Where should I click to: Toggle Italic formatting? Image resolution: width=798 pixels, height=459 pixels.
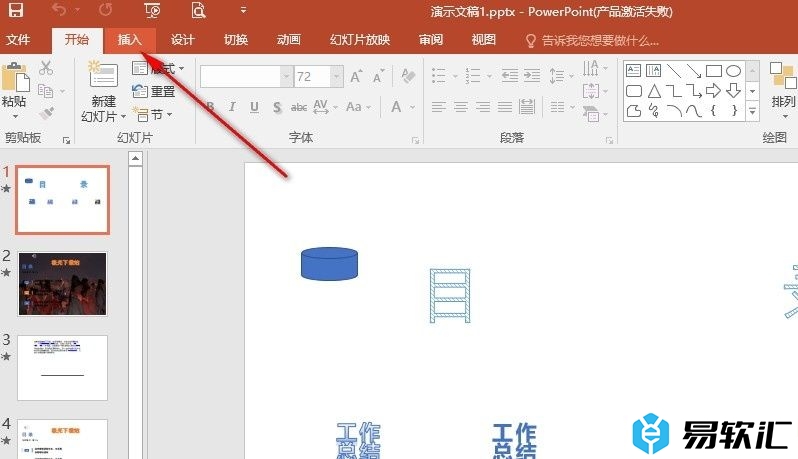tap(232, 107)
